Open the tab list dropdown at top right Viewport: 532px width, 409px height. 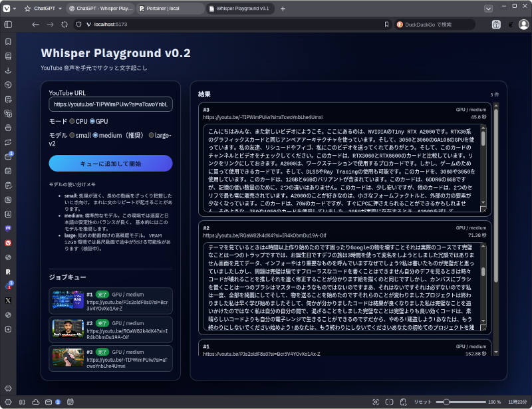coord(488,9)
